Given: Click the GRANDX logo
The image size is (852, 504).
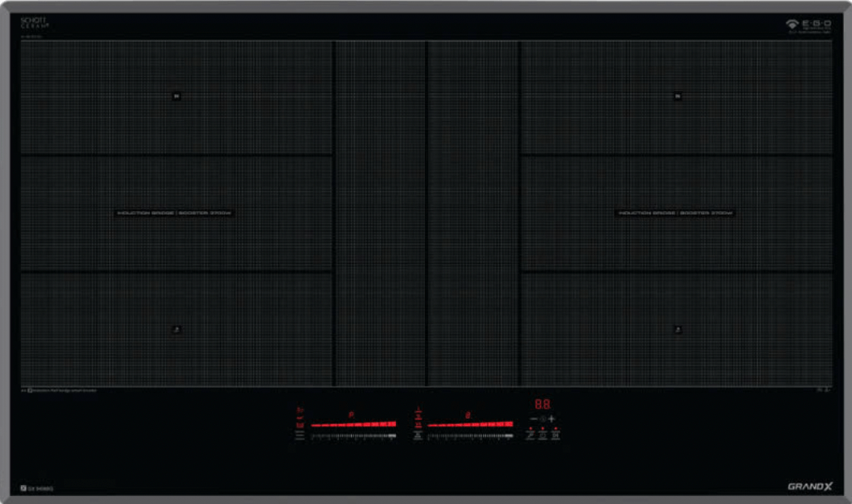Looking at the screenshot, I should [x=809, y=487].
